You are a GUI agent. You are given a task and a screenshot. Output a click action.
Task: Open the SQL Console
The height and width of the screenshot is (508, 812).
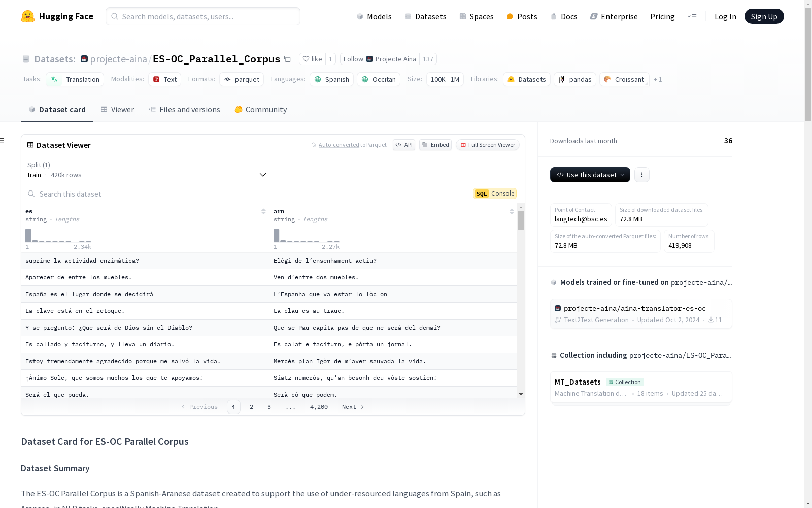[x=495, y=194]
